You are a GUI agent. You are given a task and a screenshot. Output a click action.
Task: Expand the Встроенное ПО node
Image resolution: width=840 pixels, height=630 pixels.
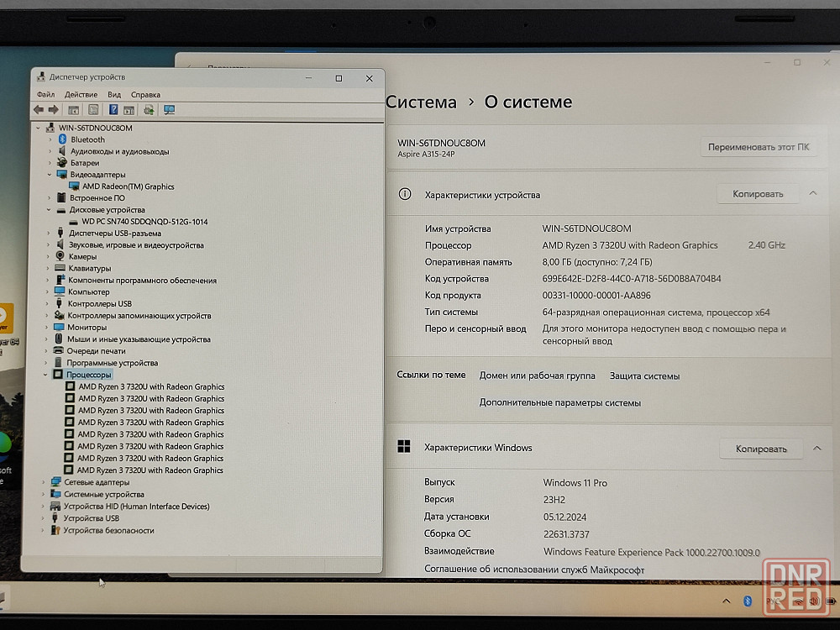(50, 198)
